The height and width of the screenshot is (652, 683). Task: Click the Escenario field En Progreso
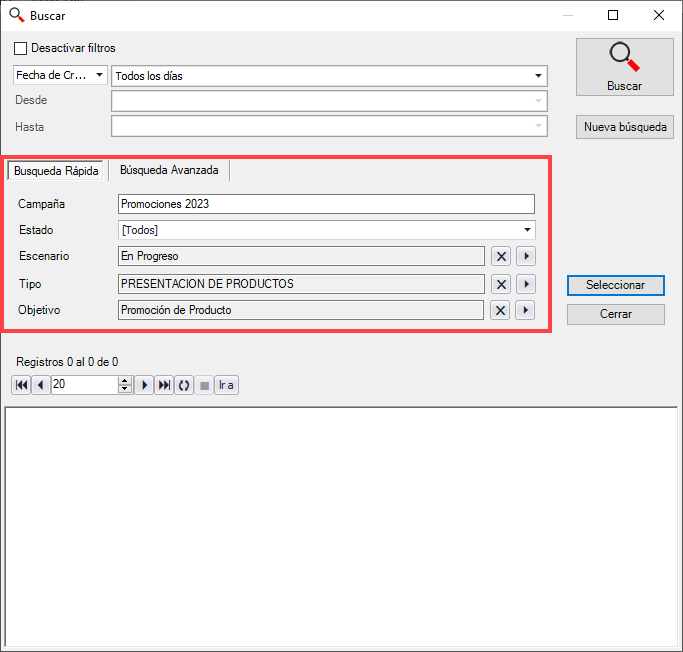coord(301,256)
